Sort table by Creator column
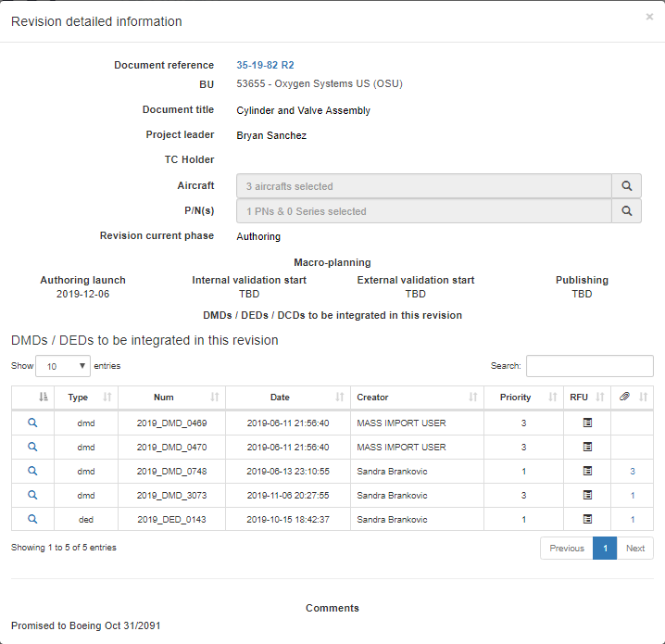 [417, 398]
